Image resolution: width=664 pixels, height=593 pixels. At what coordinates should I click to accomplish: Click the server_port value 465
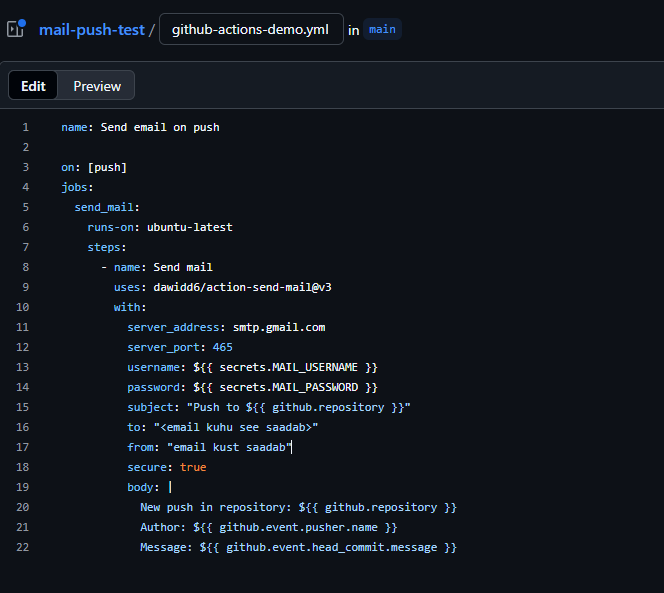point(222,347)
